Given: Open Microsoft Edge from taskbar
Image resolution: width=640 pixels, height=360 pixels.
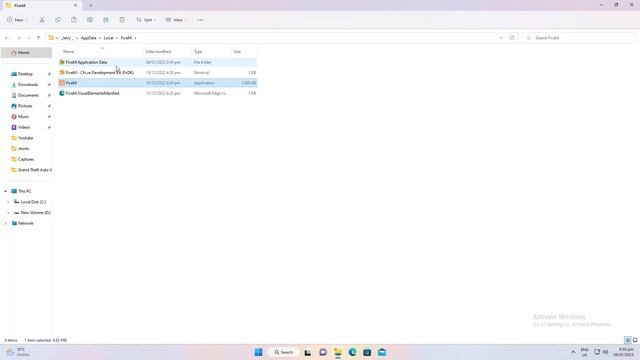Looking at the screenshot, I should click(x=352, y=352).
